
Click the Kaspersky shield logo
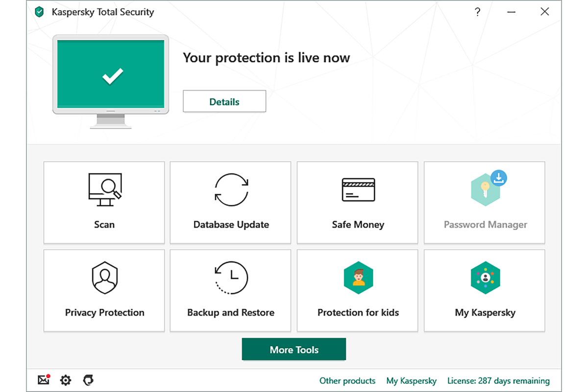[x=39, y=12]
